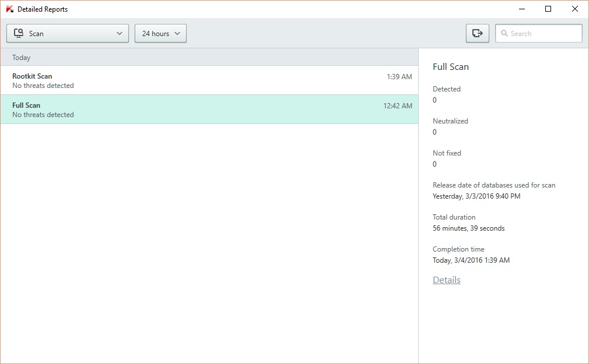589x364 pixels.
Task: Open the Details link in the side panel
Action: [x=446, y=280]
